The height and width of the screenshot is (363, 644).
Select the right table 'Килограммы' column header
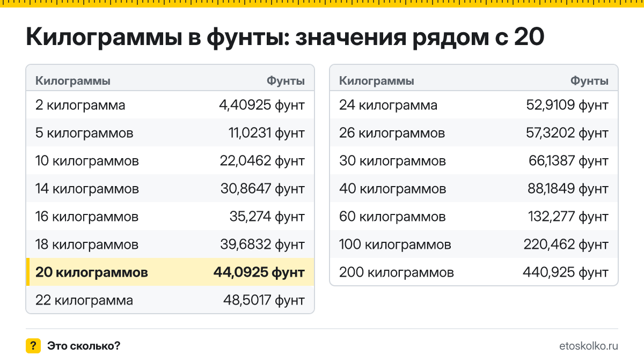pos(377,81)
